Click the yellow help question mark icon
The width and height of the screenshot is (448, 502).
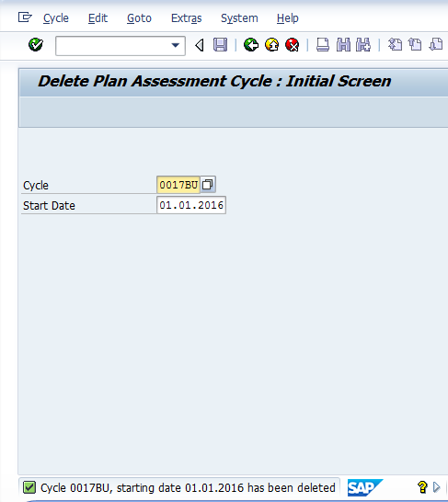tap(422, 487)
